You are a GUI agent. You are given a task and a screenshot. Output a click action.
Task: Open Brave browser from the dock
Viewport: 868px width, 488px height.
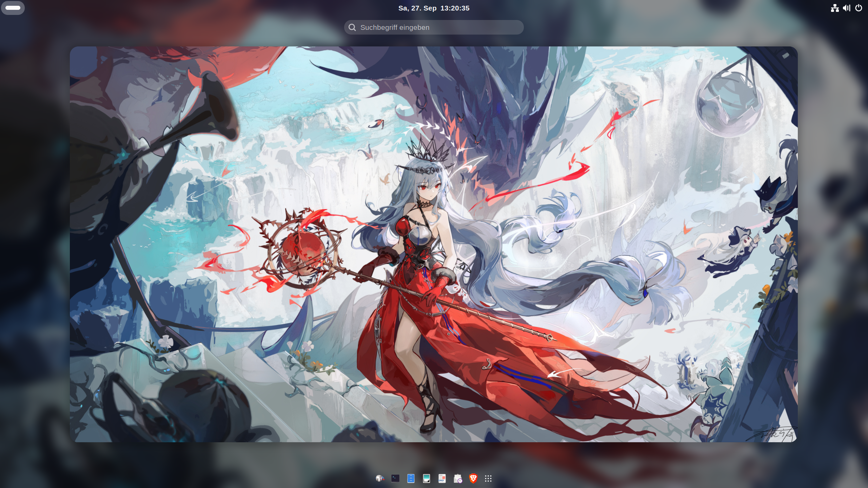(x=473, y=478)
